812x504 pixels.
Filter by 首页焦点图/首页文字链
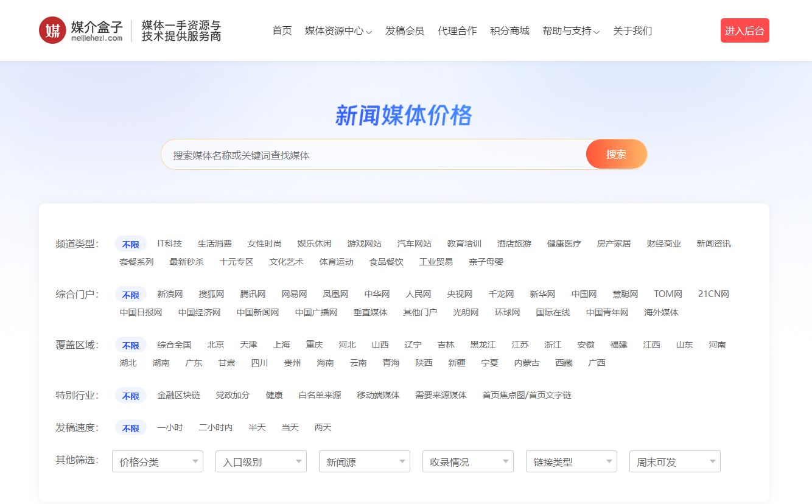(x=527, y=395)
